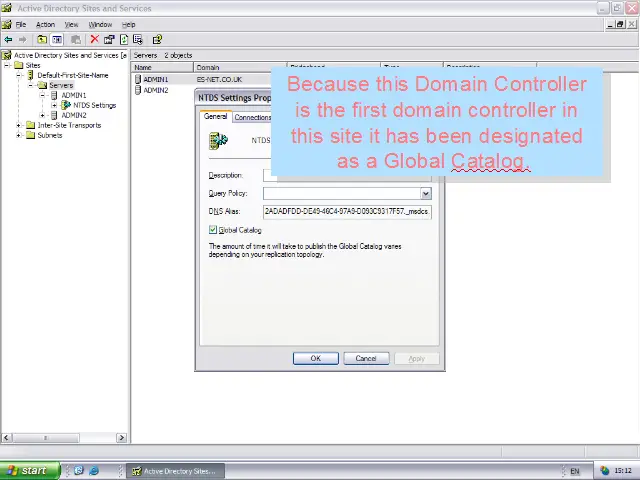Click the tree pane horizontal scrollbar thumb
Screen dimensions: 640x480
46,438
